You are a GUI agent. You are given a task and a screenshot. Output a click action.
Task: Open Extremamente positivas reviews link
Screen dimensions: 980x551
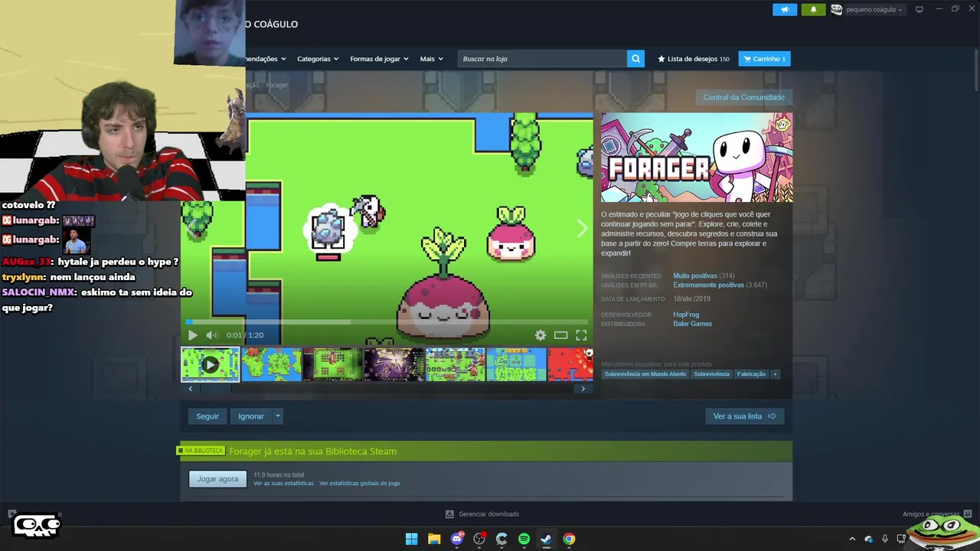708,285
